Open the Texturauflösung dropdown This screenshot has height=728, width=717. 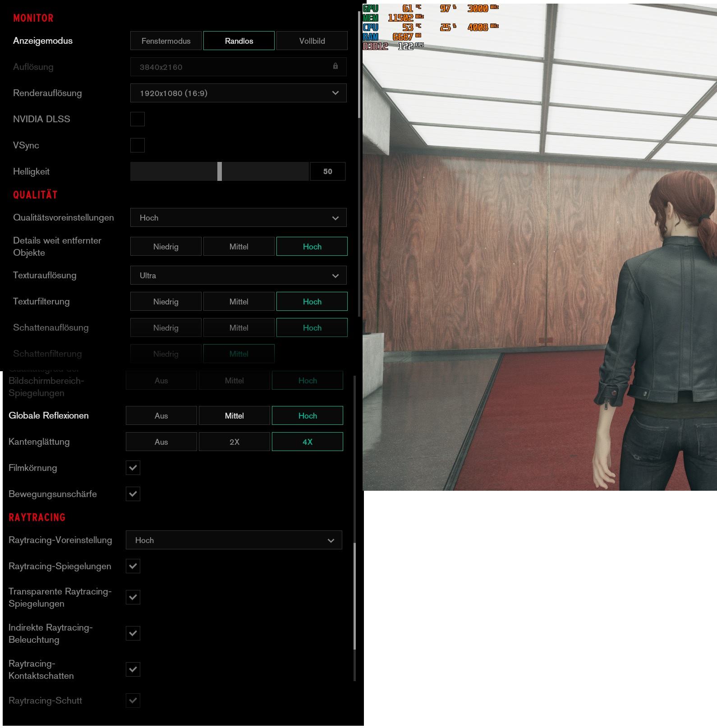(239, 275)
